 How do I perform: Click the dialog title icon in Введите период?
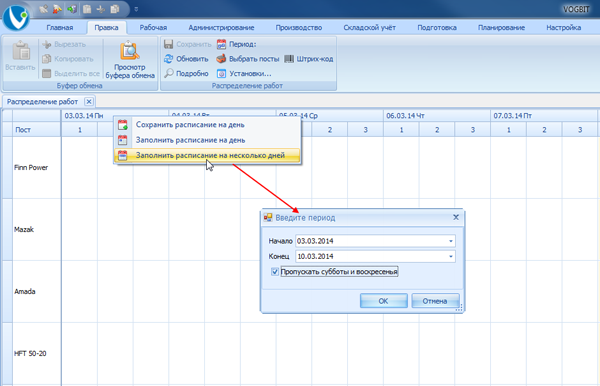click(x=268, y=218)
